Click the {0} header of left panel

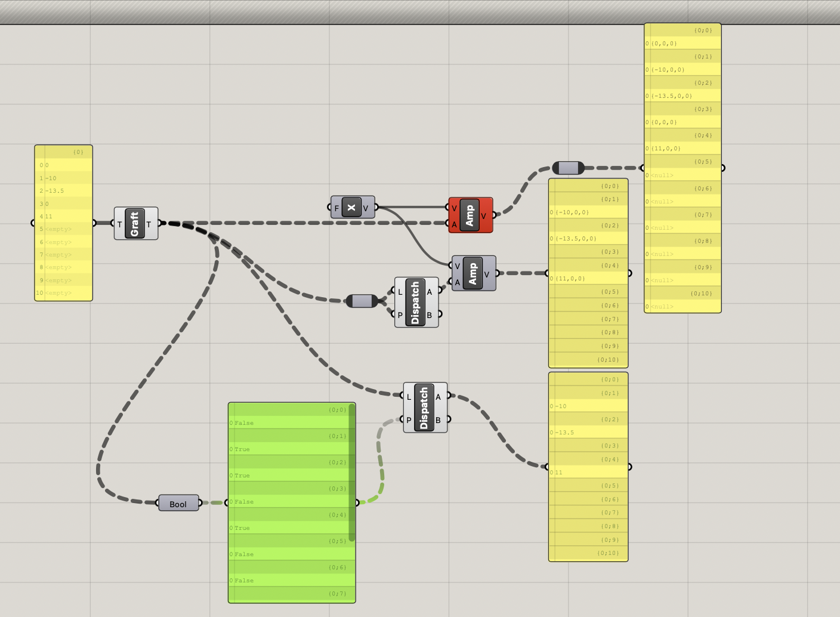coord(64,152)
